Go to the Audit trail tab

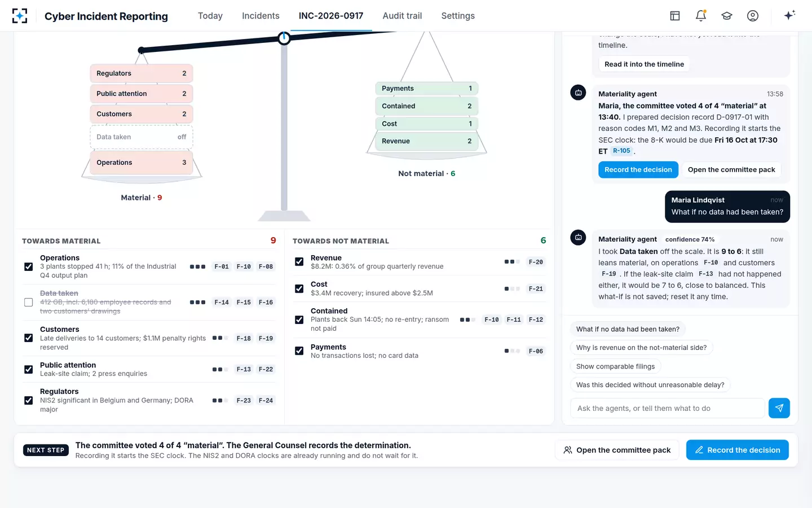[x=402, y=16]
